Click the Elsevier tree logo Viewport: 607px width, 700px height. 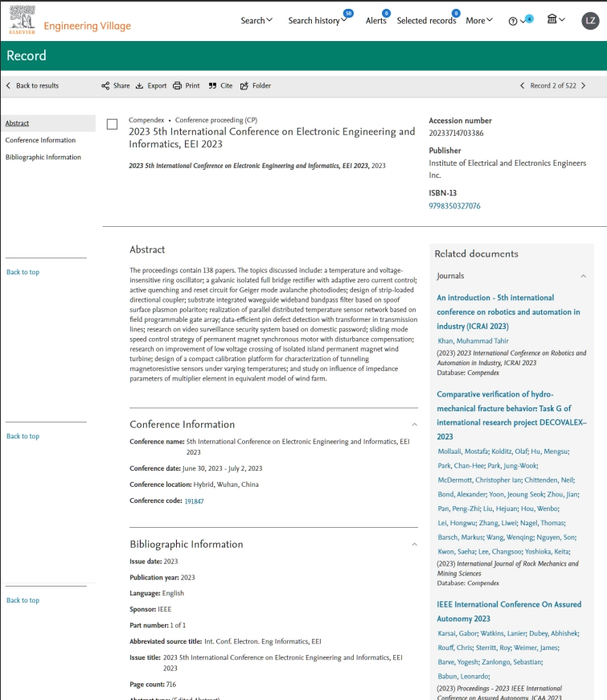click(x=22, y=20)
